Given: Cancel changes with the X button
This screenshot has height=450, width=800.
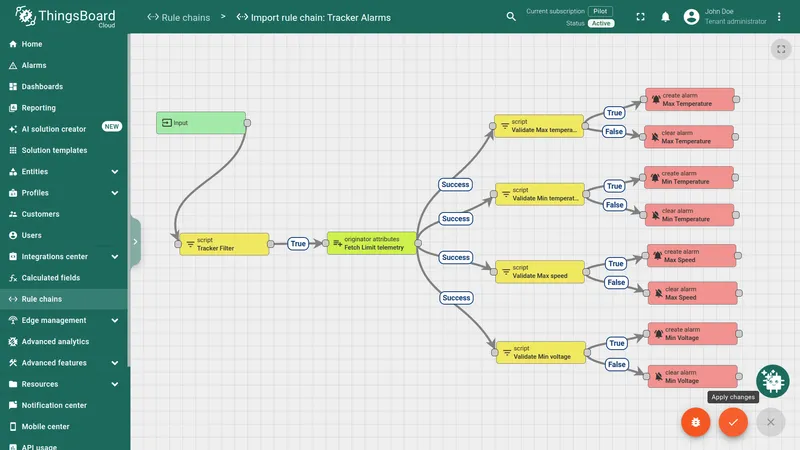Looking at the screenshot, I should (770, 422).
